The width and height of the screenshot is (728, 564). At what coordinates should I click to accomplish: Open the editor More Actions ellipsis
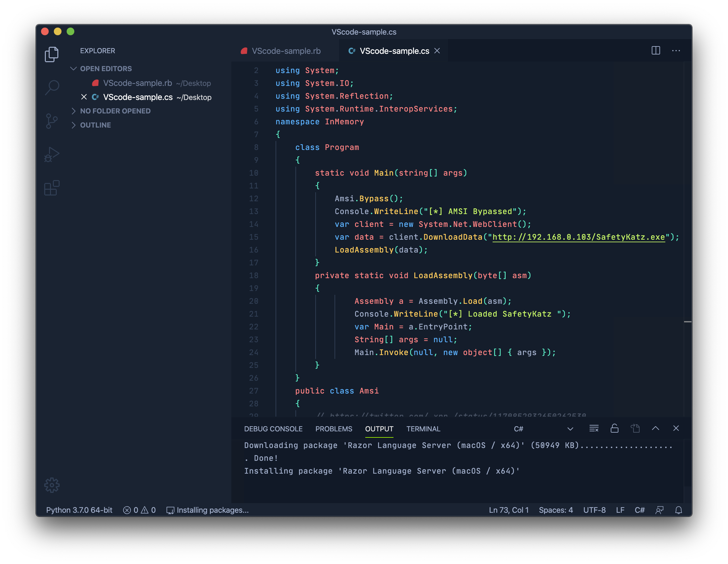[676, 51]
